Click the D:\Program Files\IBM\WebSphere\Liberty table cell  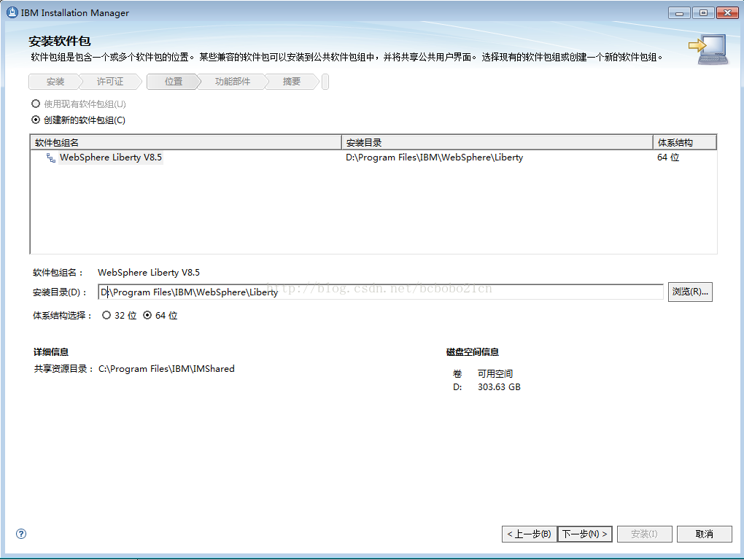click(434, 157)
